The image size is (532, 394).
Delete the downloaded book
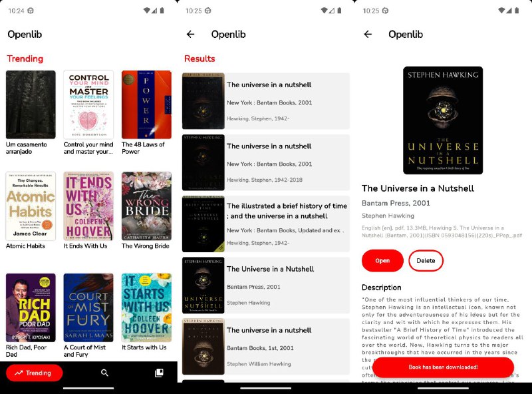[426, 260]
